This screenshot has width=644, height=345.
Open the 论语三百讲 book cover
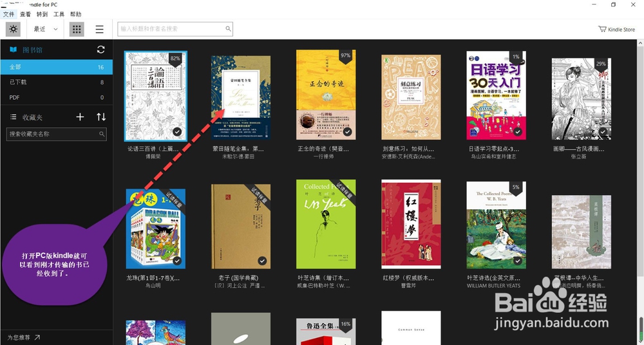156,97
